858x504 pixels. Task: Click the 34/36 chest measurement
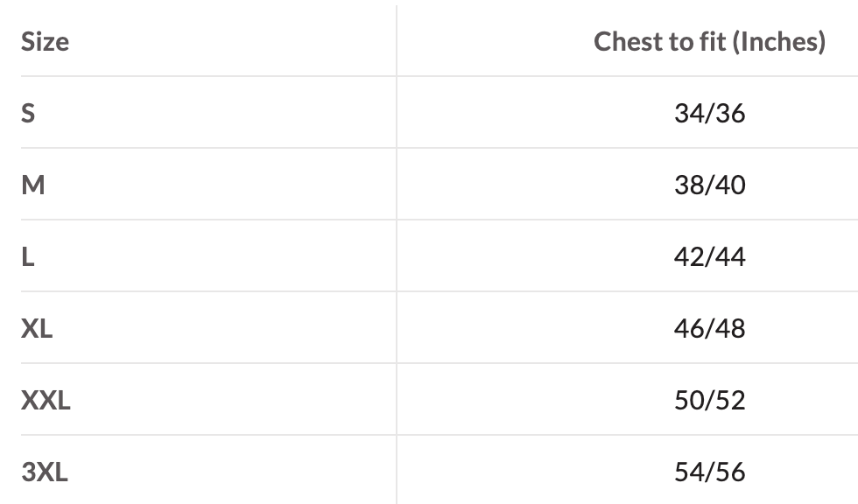(x=709, y=113)
